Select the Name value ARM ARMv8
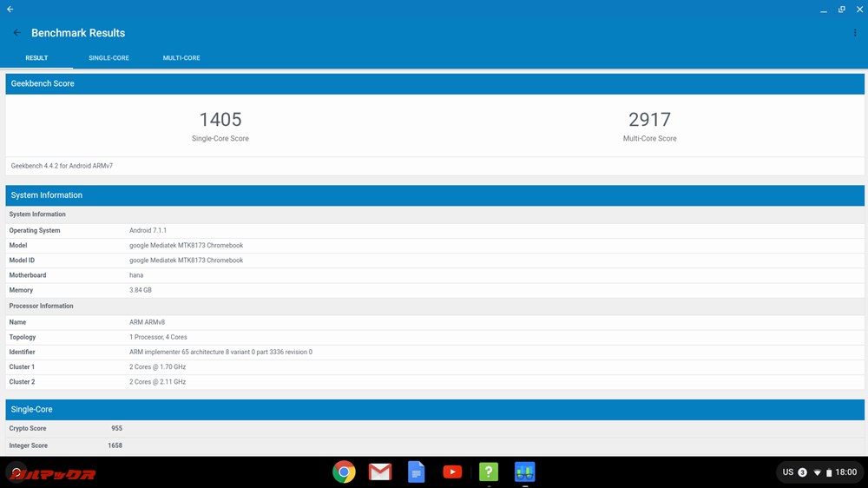Image resolution: width=868 pixels, height=488 pixels. (x=147, y=322)
